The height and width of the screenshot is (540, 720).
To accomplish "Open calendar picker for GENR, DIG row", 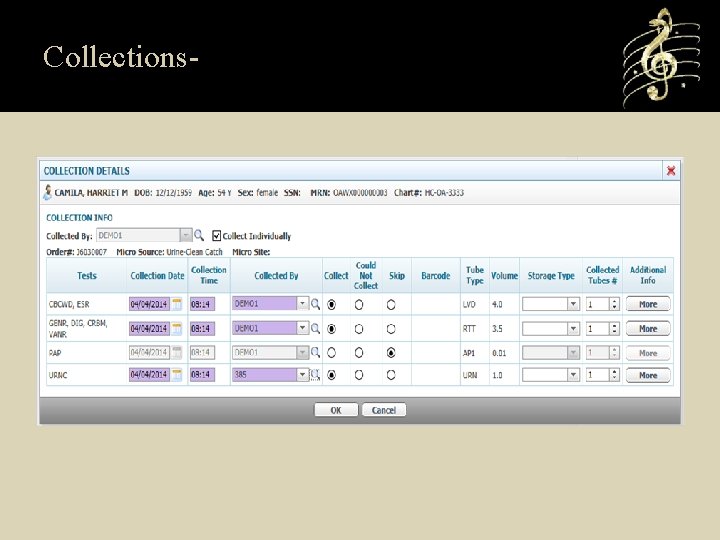I will coord(177,329).
